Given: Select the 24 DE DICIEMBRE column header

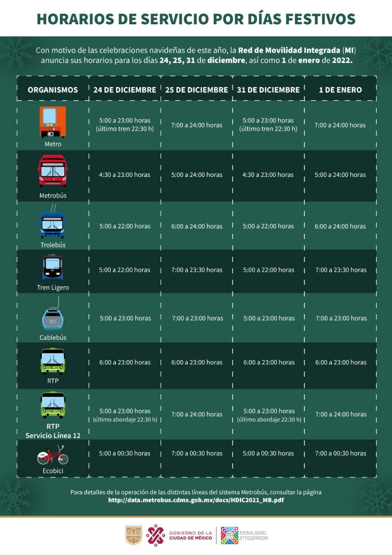Looking at the screenshot, I should pyautogui.click(x=124, y=90).
